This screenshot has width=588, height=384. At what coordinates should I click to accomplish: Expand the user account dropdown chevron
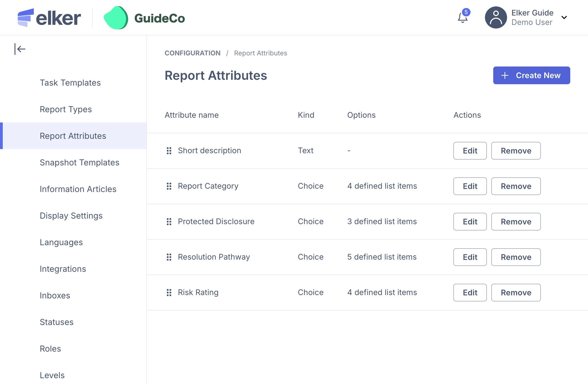(x=564, y=18)
